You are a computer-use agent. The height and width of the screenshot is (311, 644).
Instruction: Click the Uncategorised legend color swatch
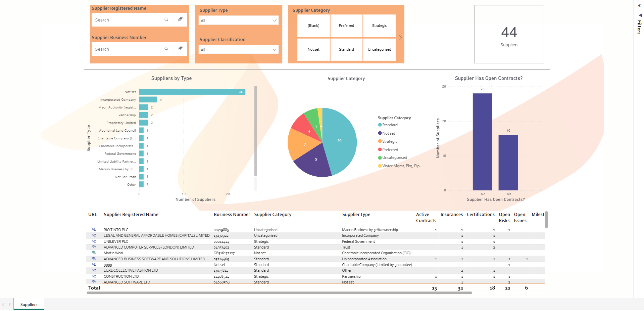(x=380, y=158)
